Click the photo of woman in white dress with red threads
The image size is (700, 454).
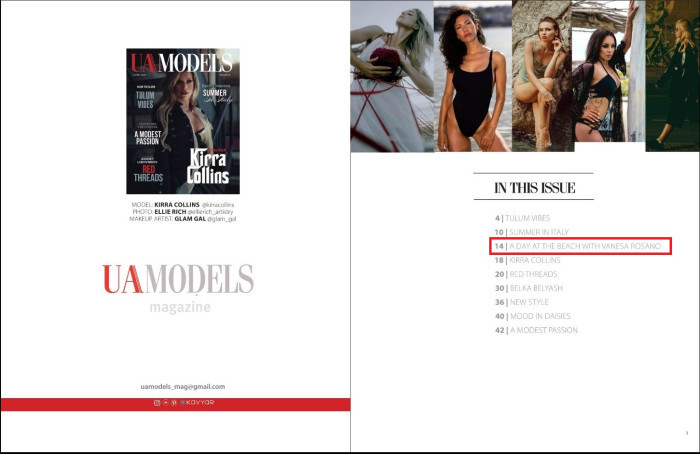point(392,76)
